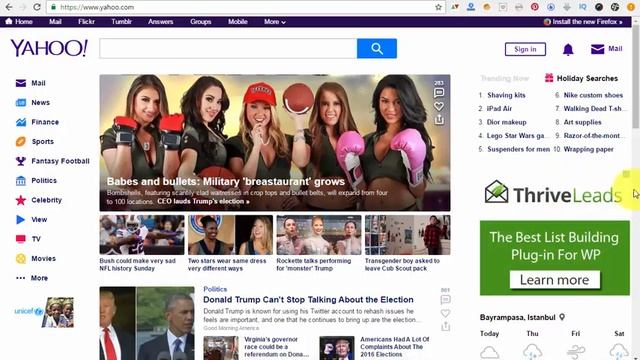640x360 pixels.
Task: Click comment icon on hero story
Action: point(439,93)
